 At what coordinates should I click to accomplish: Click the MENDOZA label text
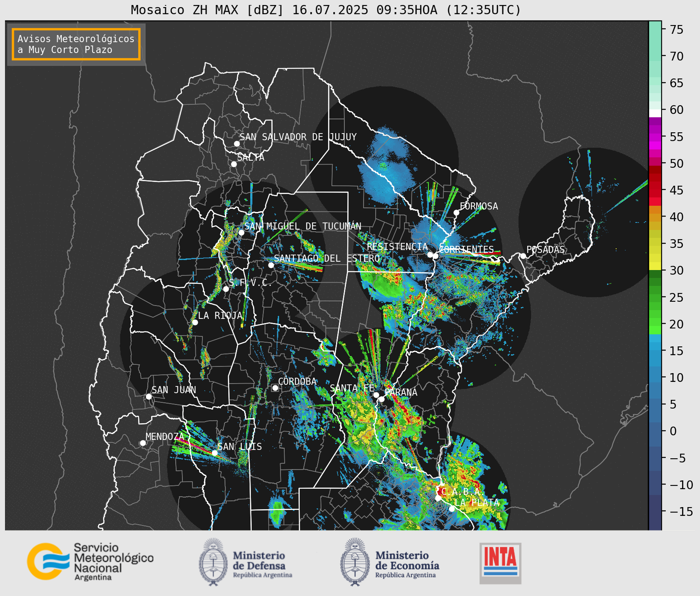tap(165, 437)
